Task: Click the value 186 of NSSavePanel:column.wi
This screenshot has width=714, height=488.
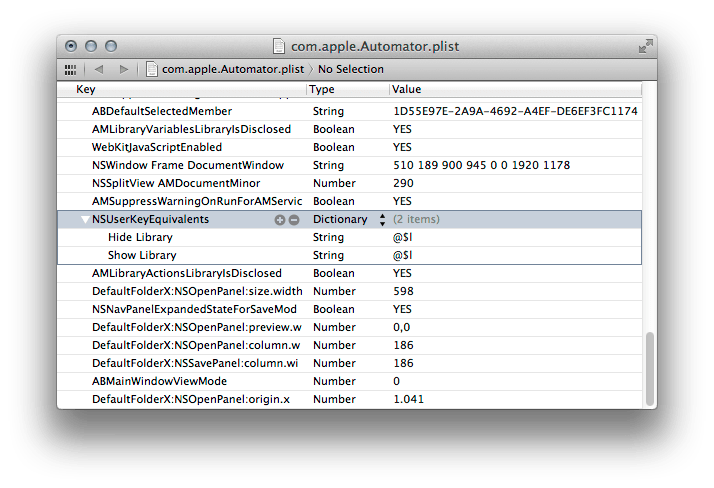Action: coord(403,363)
